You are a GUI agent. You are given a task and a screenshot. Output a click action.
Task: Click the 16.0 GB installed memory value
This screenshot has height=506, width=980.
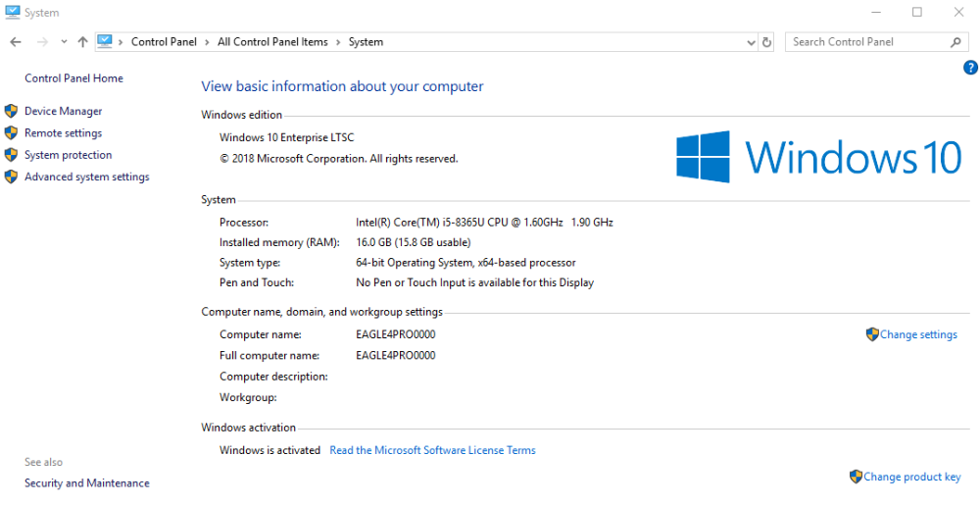tap(414, 242)
